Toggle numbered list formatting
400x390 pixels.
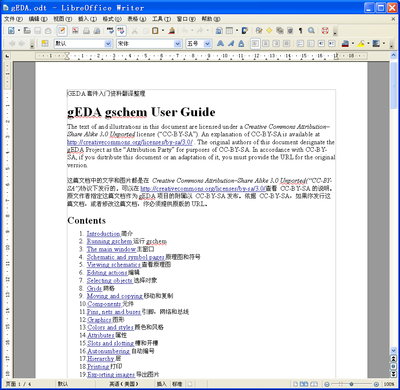point(300,43)
